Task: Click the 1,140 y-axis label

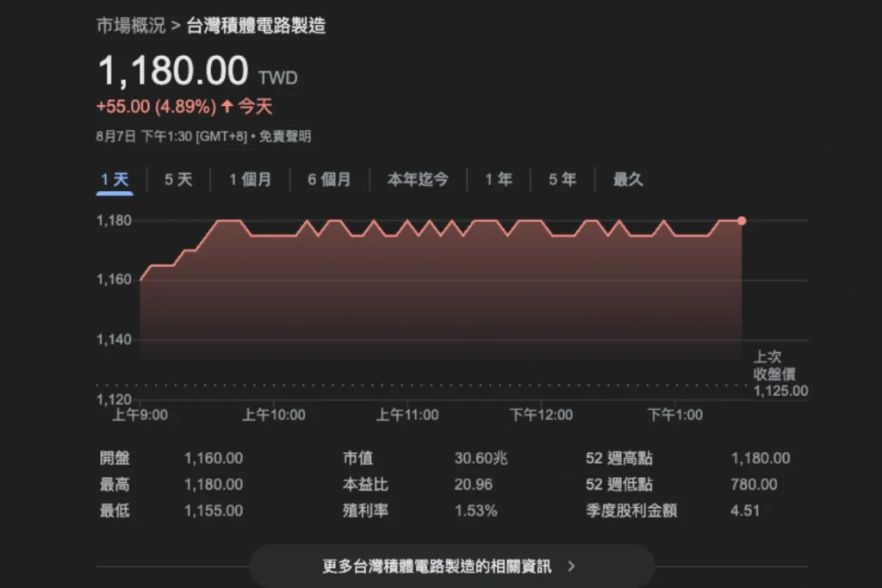Action: 115,339
